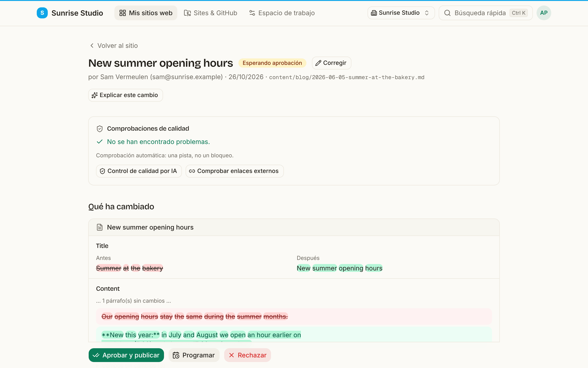Click the Esperando aprobación status badge
The height and width of the screenshot is (368, 588).
[x=272, y=63]
